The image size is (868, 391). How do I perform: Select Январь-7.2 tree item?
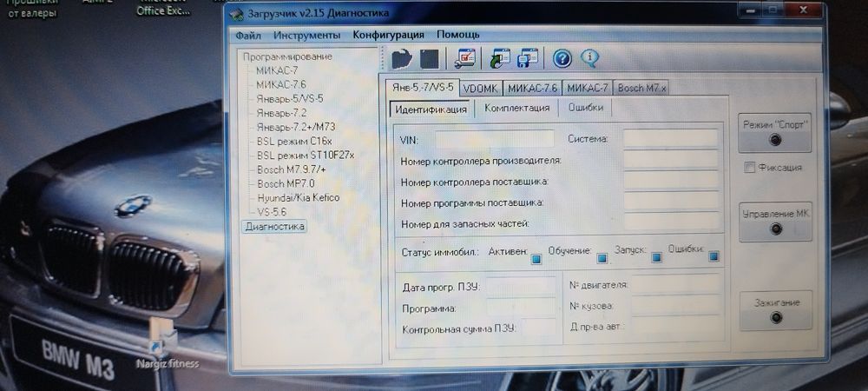pos(281,112)
